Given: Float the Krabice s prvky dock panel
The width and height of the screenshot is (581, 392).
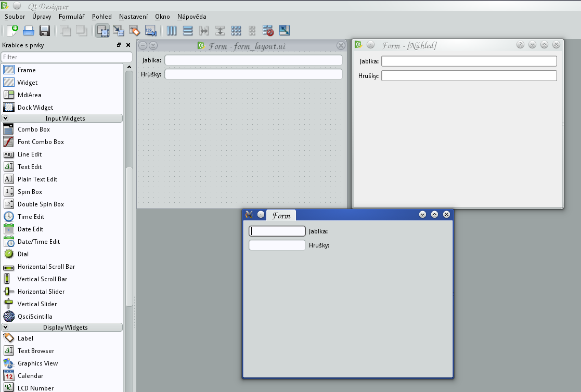Looking at the screenshot, I should click(119, 45).
